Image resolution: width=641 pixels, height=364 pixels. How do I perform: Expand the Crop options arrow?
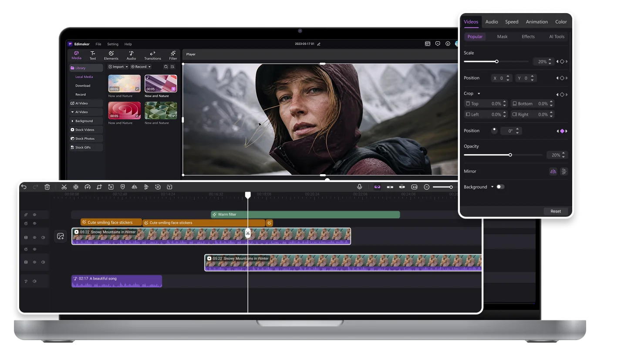click(479, 94)
